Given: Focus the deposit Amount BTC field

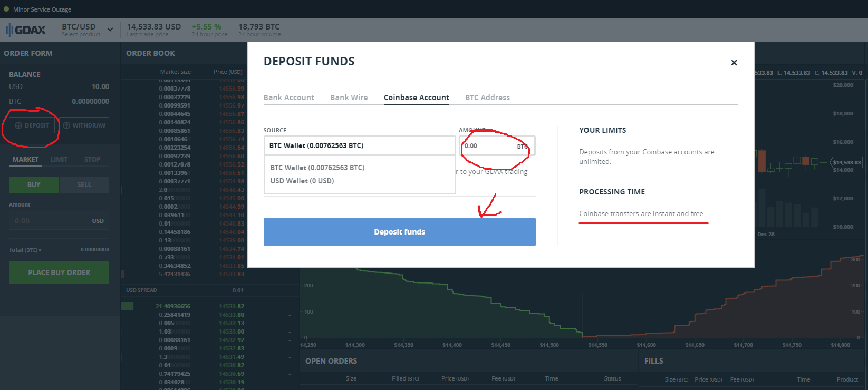Looking at the screenshot, I should 497,146.
